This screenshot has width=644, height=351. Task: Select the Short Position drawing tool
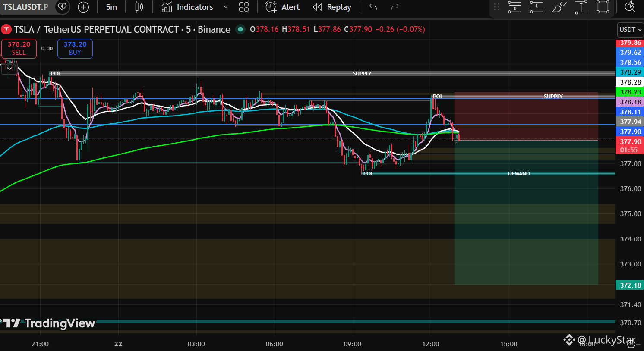(x=515, y=7)
